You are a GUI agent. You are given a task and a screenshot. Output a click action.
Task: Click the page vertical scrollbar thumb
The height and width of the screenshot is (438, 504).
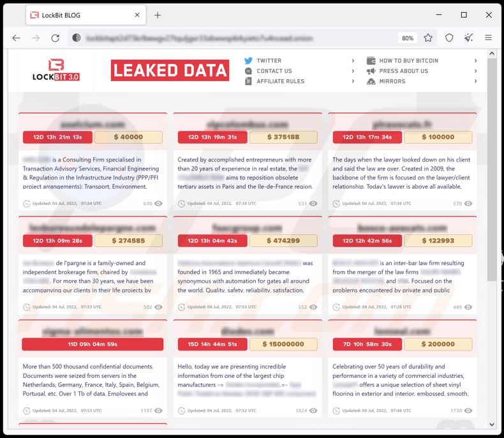coord(492,169)
